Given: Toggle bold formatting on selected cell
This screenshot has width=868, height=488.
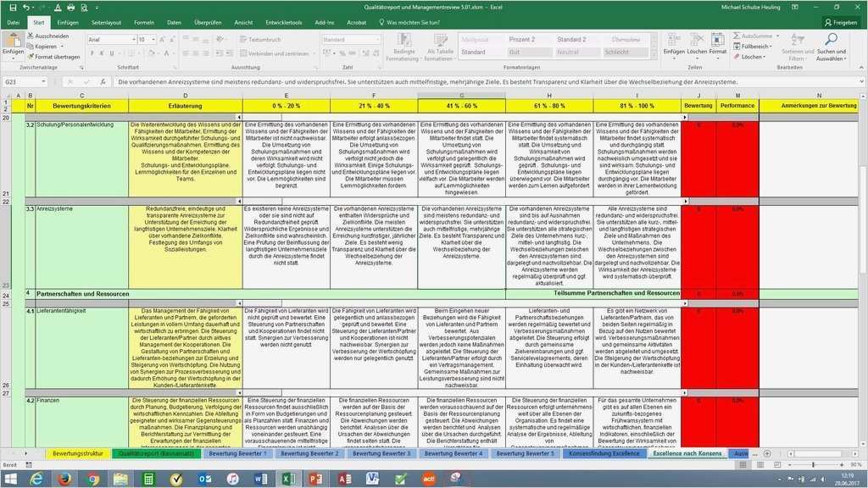Looking at the screenshot, I should (x=92, y=53).
